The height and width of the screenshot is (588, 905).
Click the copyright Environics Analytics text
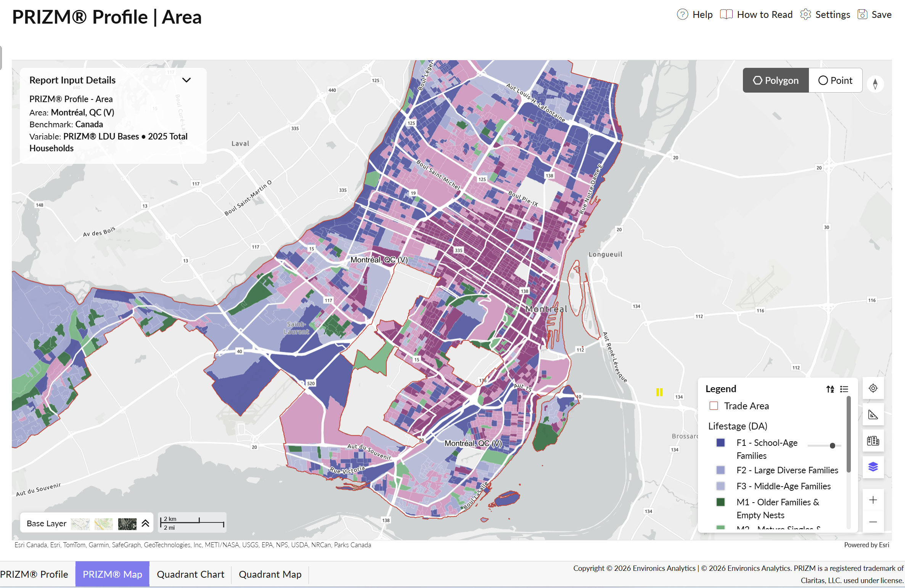pos(738,574)
